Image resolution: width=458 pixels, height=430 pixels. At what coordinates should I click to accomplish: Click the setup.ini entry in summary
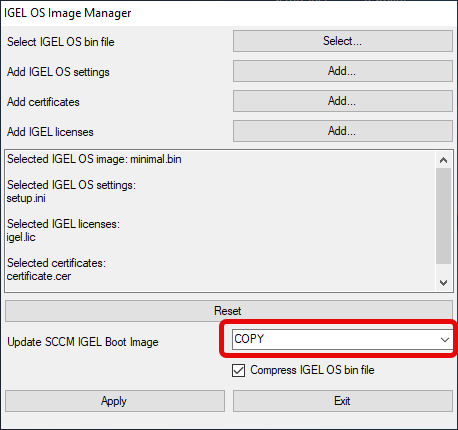pyautogui.click(x=26, y=198)
